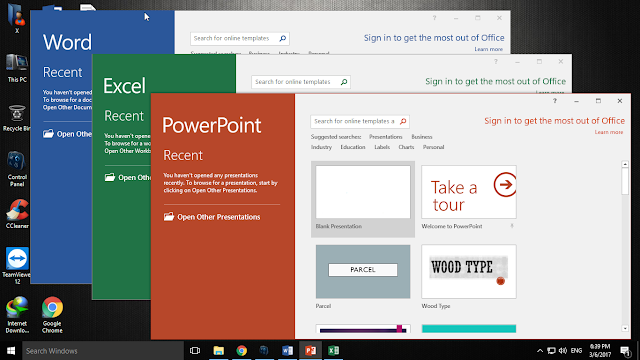Select the Personal suggested search in PowerPoint

click(x=433, y=147)
